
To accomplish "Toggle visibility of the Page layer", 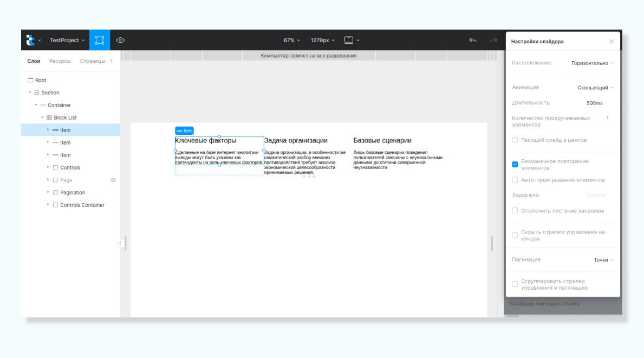I will 113,180.
